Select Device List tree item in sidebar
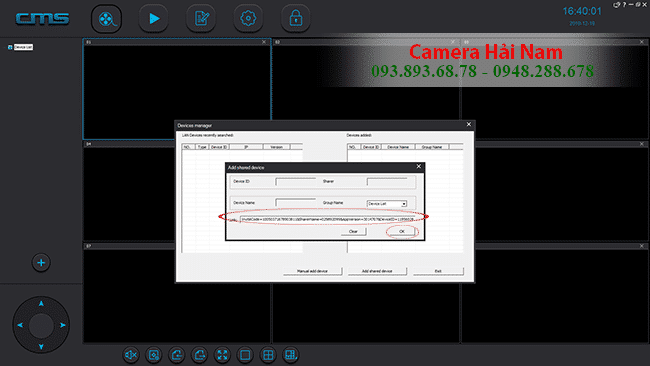Image resolution: width=650 pixels, height=366 pixels. 23,47
